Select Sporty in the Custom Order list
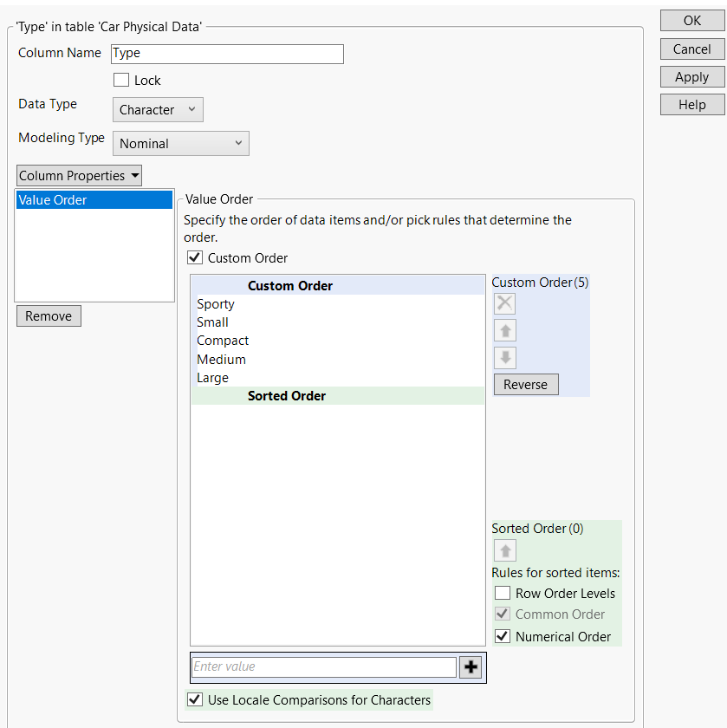Image resolution: width=727 pixels, height=728 pixels. (x=216, y=304)
